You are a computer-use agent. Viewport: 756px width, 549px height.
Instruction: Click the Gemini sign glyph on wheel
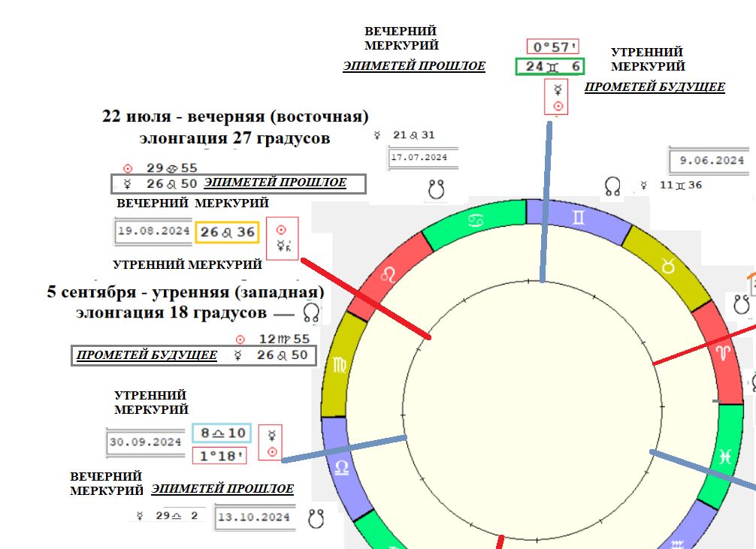tap(578, 218)
